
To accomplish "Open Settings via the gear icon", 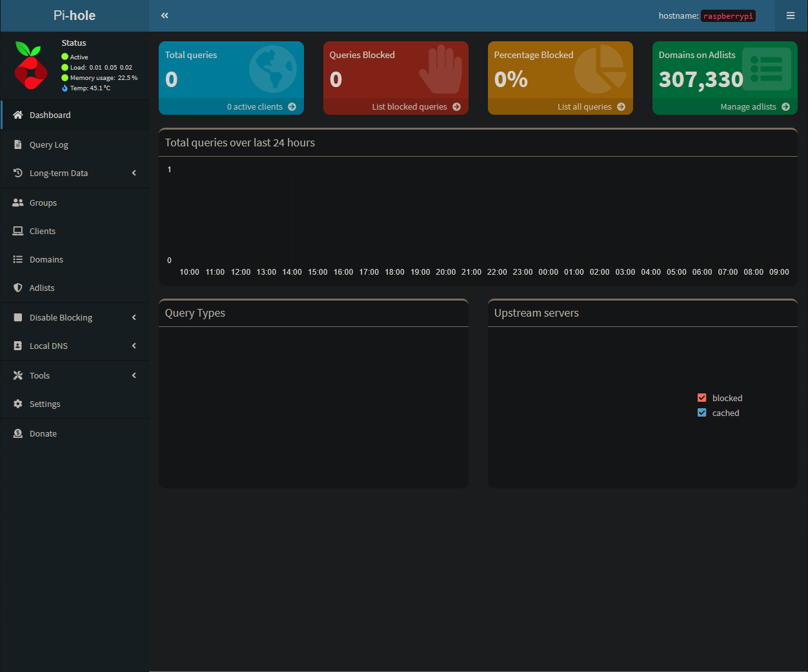I will (16, 404).
